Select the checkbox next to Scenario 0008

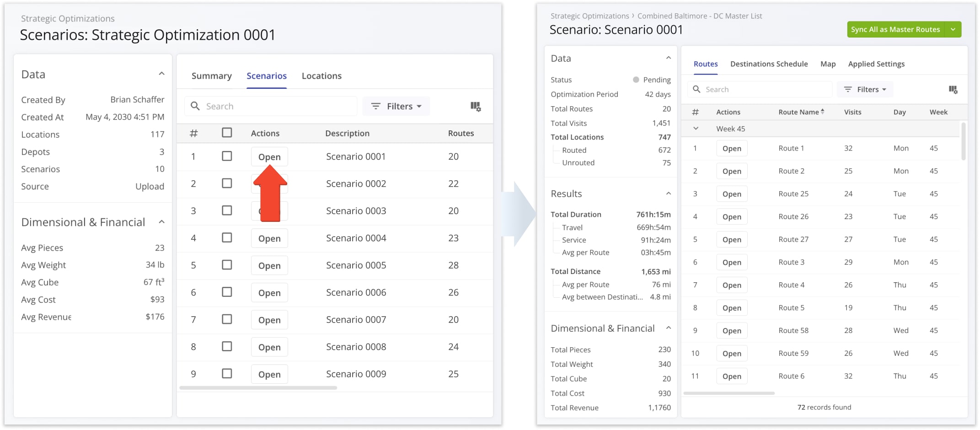tap(227, 347)
